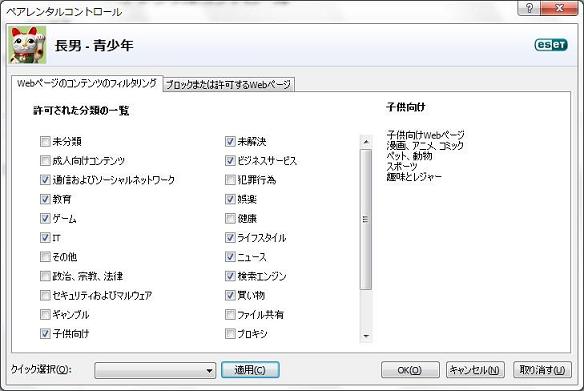Click the ESET logo icon
584x391 pixels.
click(551, 45)
